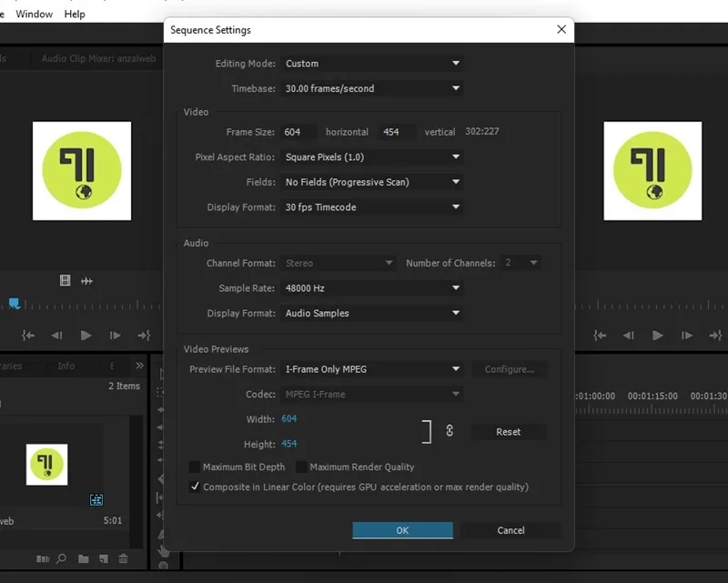The height and width of the screenshot is (583, 728).
Task: Click the trash delete icon in Project panel
Action: (123, 558)
